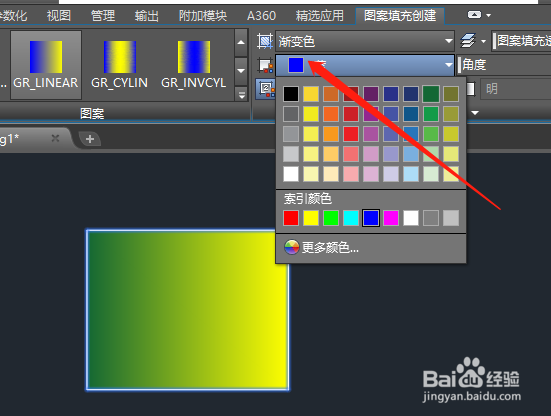Expand the pattern gallery list
The image size is (551, 416).
(x=241, y=95)
